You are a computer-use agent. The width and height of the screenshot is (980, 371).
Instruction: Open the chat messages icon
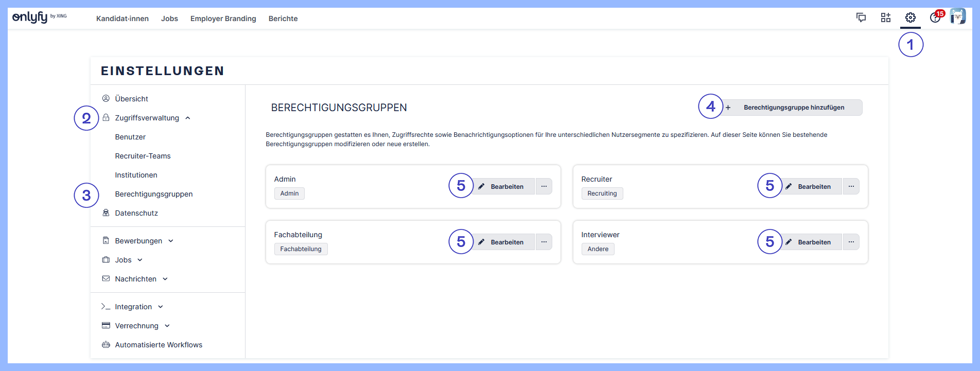(861, 18)
